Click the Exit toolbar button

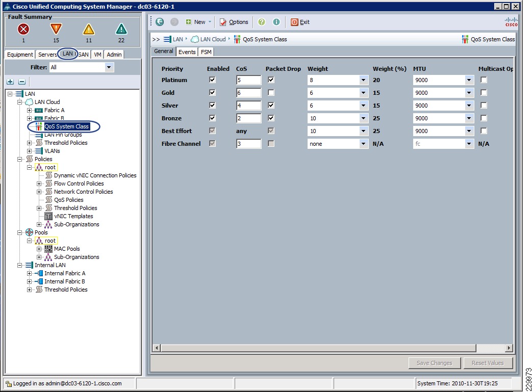(x=300, y=22)
